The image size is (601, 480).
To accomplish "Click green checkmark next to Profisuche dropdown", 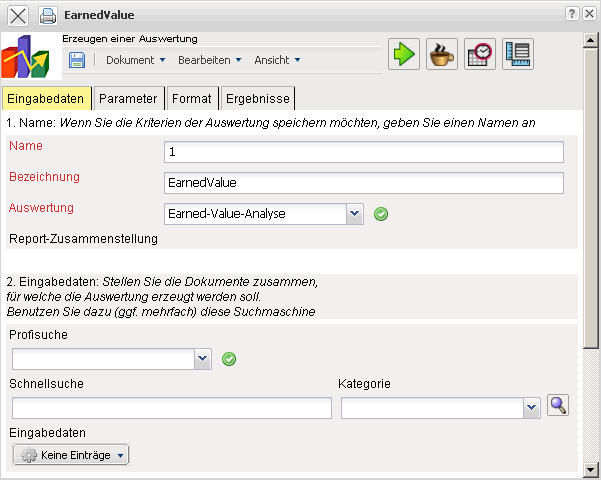I will (229, 359).
